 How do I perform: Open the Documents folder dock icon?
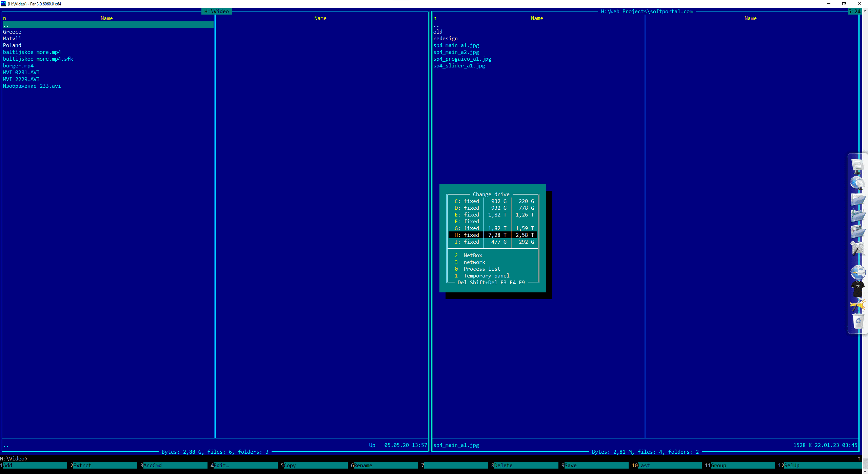coord(857,199)
